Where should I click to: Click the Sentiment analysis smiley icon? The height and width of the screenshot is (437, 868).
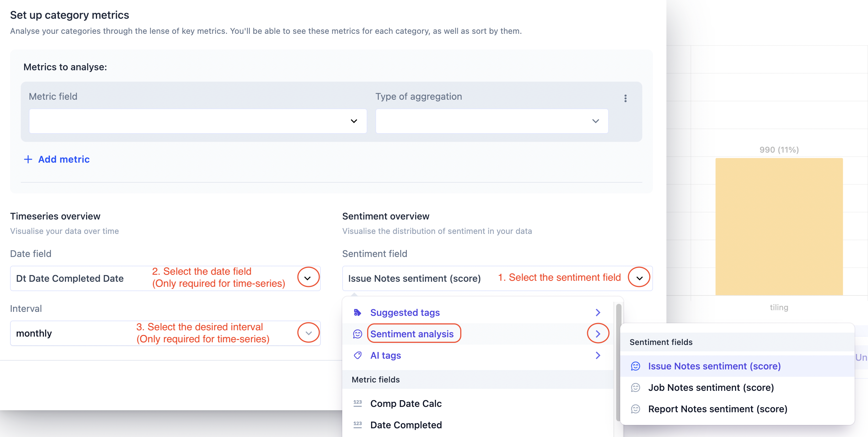coord(358,334)
